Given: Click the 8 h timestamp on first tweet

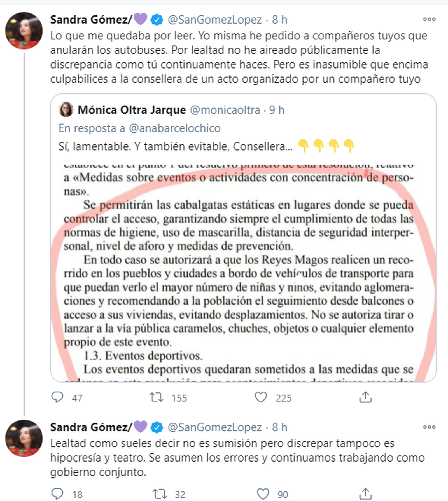Looking at the screenshot, I should (x=280, y=20).
